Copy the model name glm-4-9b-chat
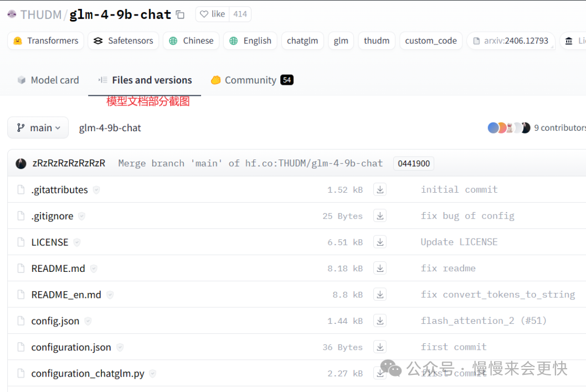Viewport: 586px width, 392px height. 180,14
